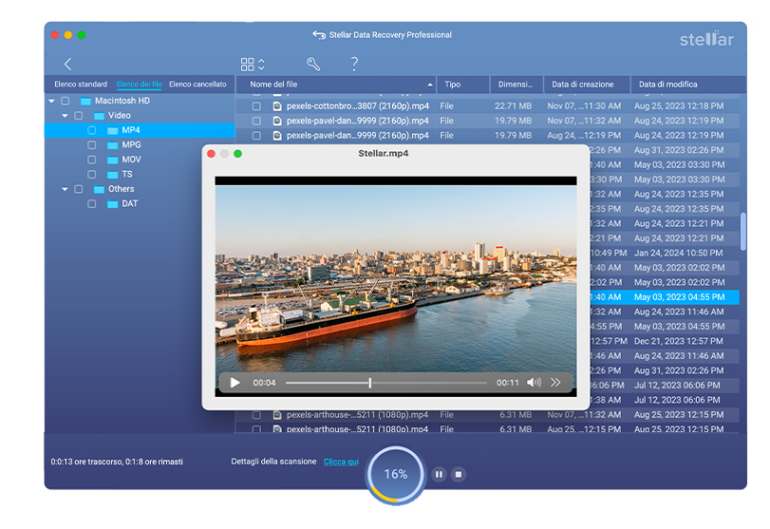
Task: Open the grid view switcher icon
Action: click(247, 64)
